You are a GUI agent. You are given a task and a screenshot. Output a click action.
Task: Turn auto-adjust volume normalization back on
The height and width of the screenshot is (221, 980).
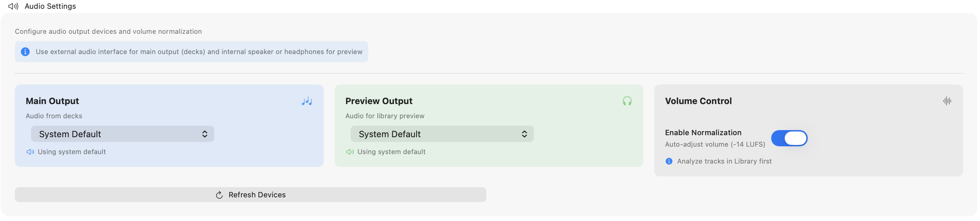pos(790,138)
